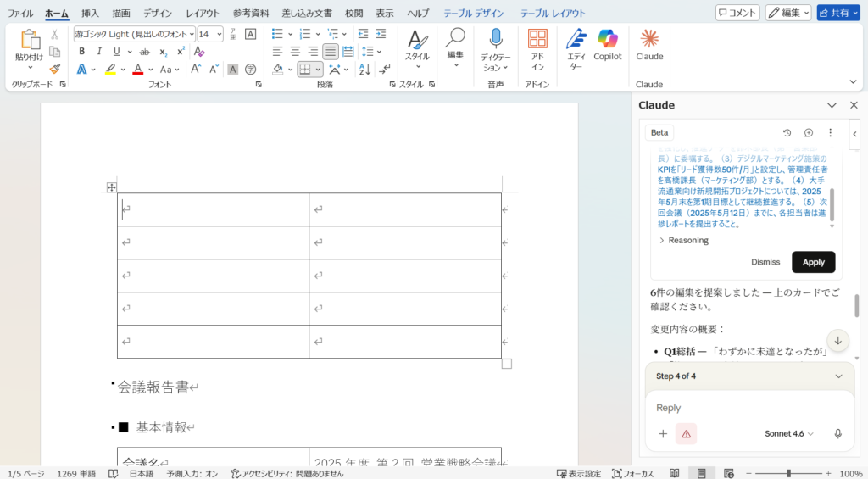Toggle justify paragraph alignment
This screenshot has width=868, height=479.
point(331,52)
